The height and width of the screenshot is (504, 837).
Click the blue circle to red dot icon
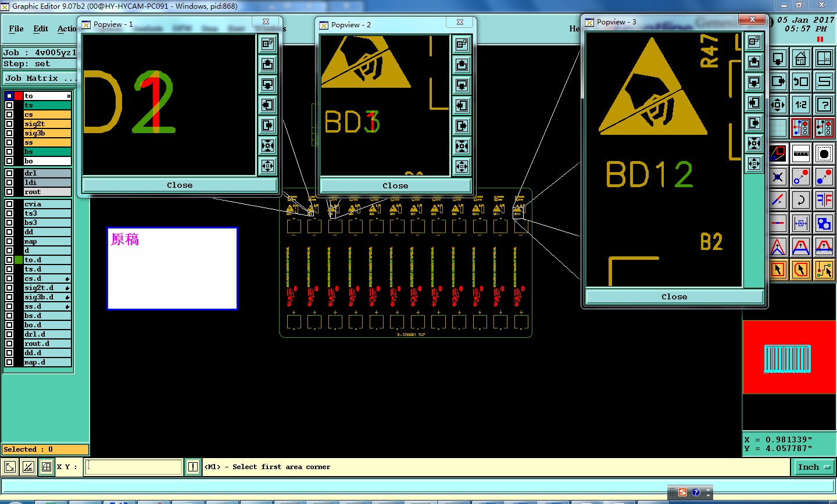801,177
